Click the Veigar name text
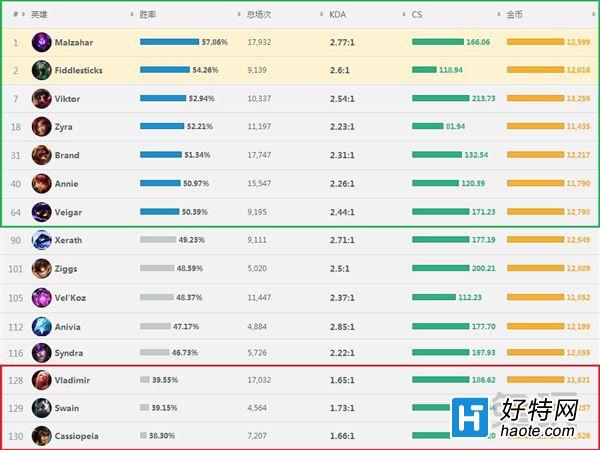Image resolution: width=600 pixels, height=450 pixels. (x=68, y=212)
